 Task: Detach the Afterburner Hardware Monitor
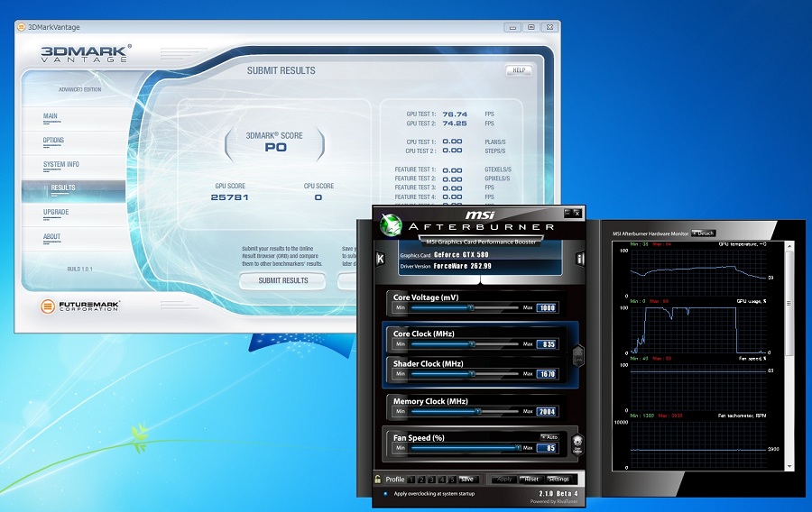coord(703,233)
